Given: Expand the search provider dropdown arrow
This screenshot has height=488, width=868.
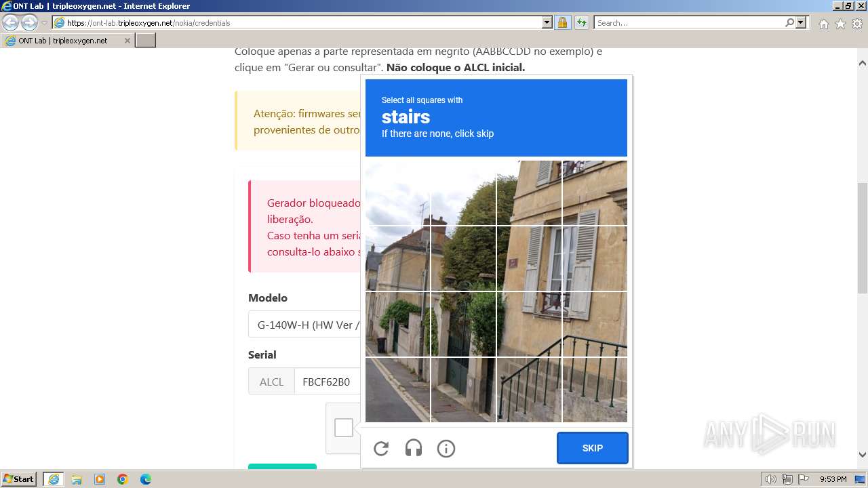Looking at the screenshot, I should pyautogui.click(x=801, y=22).
